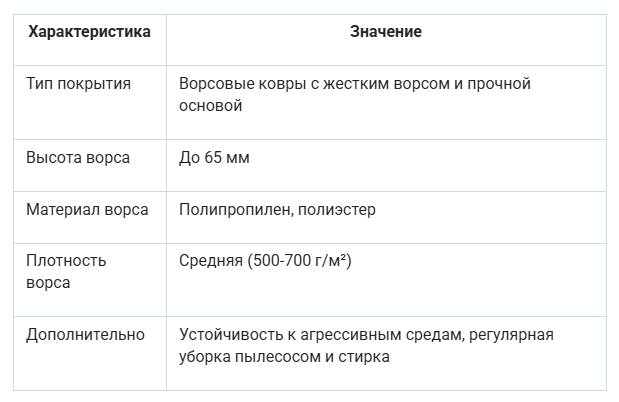Select the "Дополнительно" row label

point(85,335)
